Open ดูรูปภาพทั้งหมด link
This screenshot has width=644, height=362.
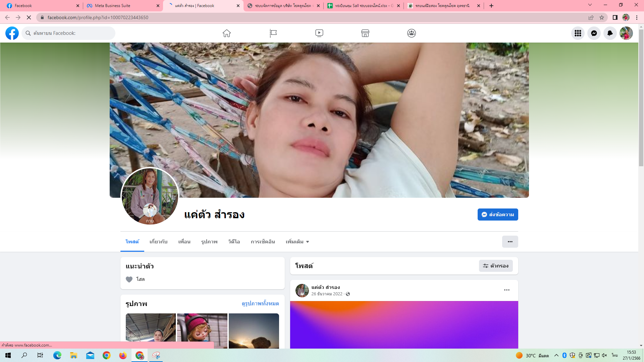[x=260, y=304]
